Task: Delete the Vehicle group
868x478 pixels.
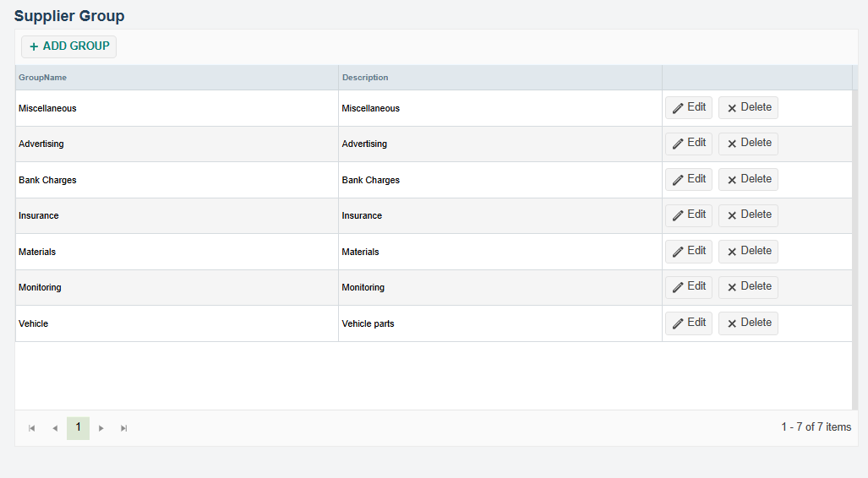Action: [748, 323]
